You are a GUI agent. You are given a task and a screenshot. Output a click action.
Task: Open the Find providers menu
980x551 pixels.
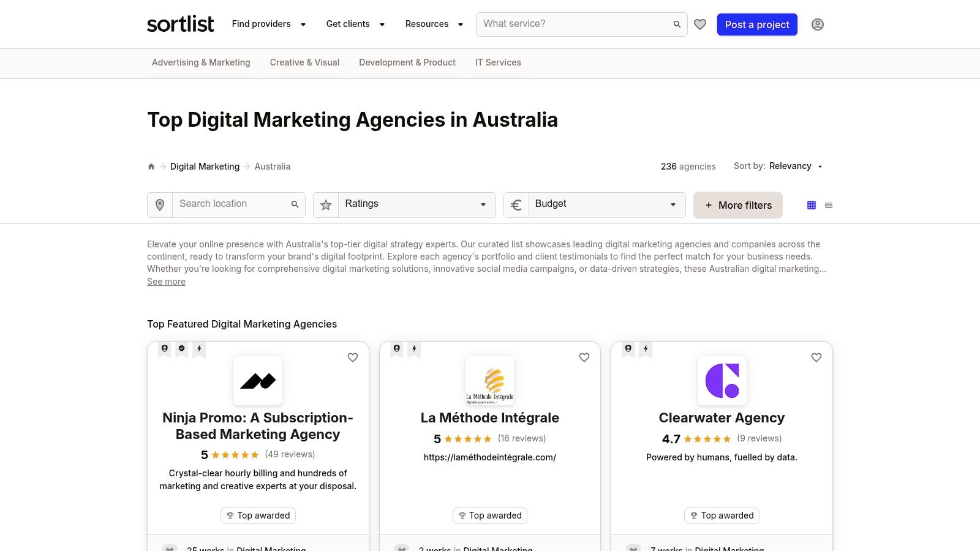pyautogui.click(x=268, y=24)
